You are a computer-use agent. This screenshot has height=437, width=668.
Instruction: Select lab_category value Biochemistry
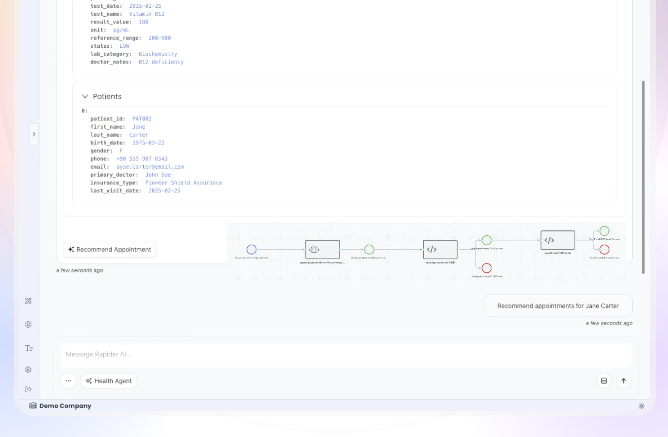[x=158, y=54]
